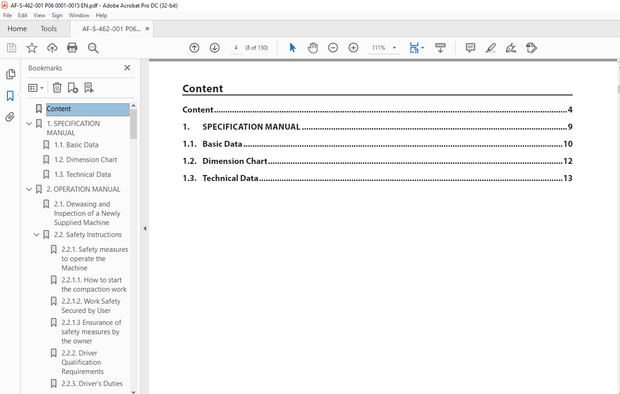The height and width of the screenshot is (394, 620).
Task: Open the page thumbnails panel
Action: [10, 74]
